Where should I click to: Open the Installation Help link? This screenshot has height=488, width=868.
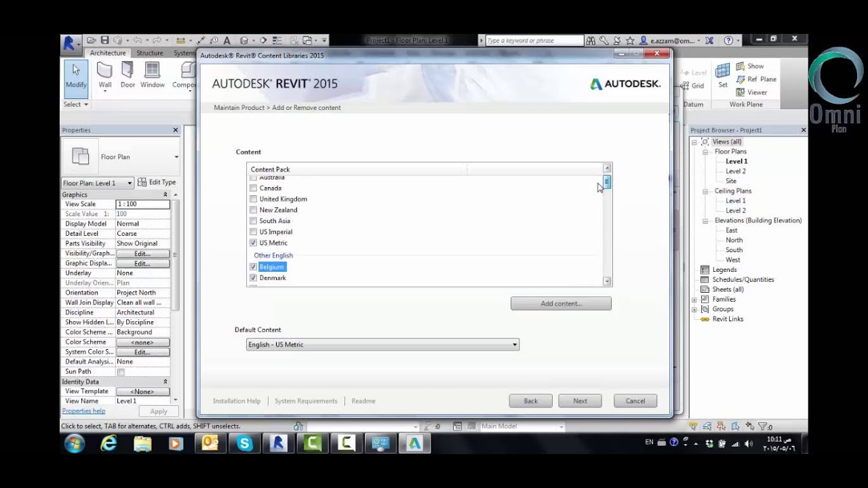coord(237,401)
